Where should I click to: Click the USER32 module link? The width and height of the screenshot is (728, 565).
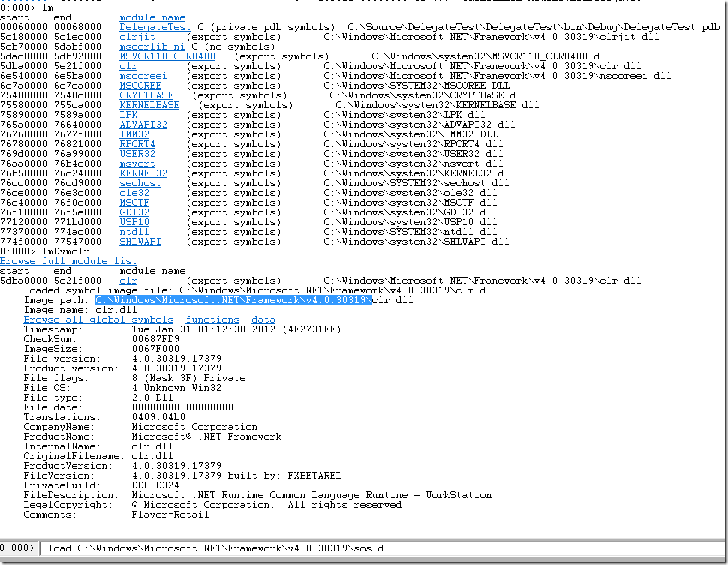(x=137, y=154)
